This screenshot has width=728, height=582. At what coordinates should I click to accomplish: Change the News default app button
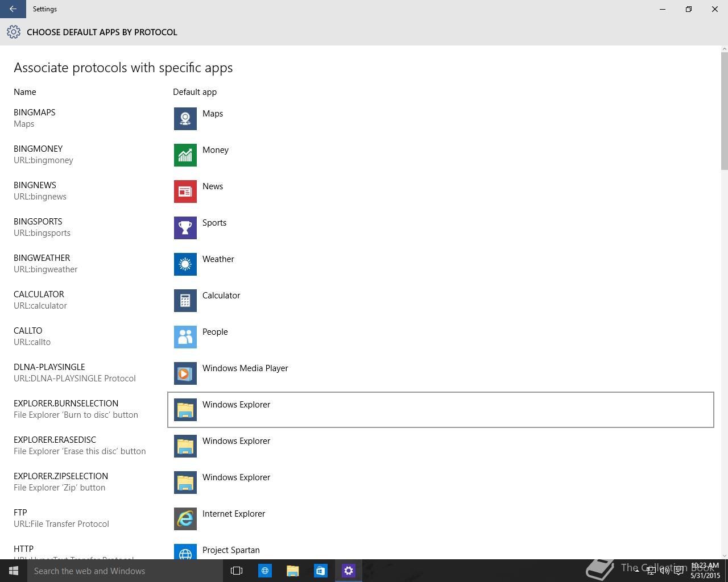tap(441, 192)
